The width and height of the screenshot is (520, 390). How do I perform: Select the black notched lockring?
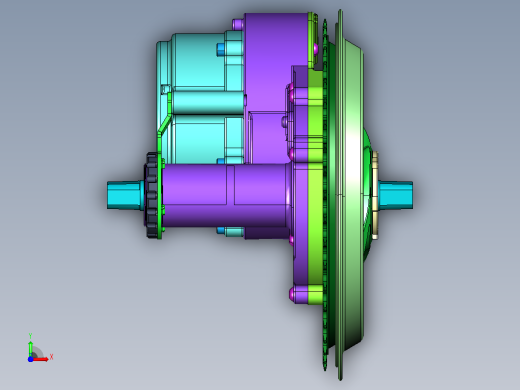point(152,195)
